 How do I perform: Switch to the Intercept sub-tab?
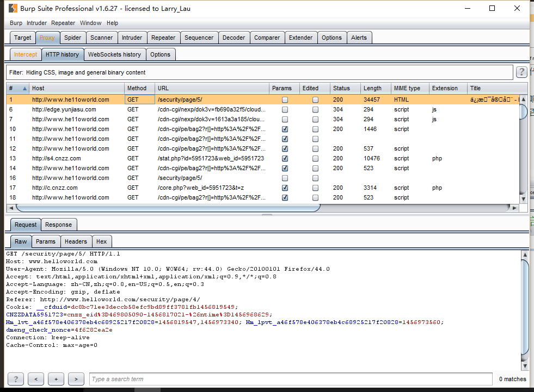click(x=26, y=54)
